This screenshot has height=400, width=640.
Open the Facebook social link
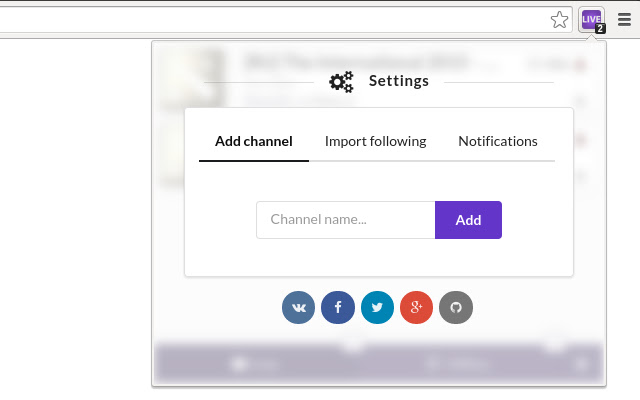(338, 307)
